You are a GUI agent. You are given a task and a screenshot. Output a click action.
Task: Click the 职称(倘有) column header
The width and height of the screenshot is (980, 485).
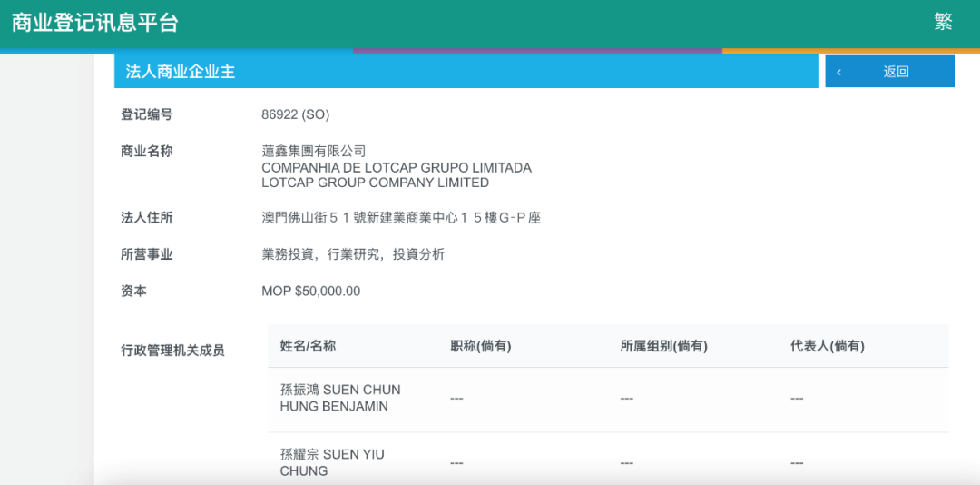(481, 346)
